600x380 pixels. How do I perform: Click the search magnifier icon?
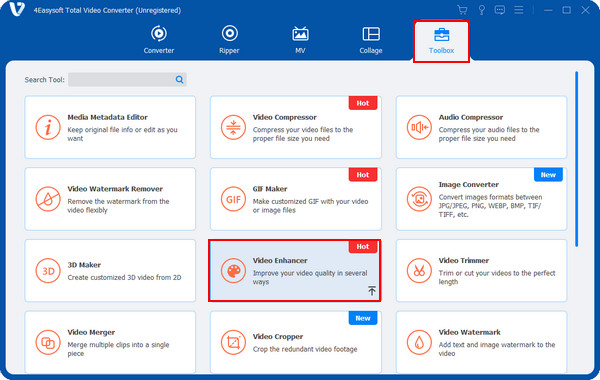[179, 80]
